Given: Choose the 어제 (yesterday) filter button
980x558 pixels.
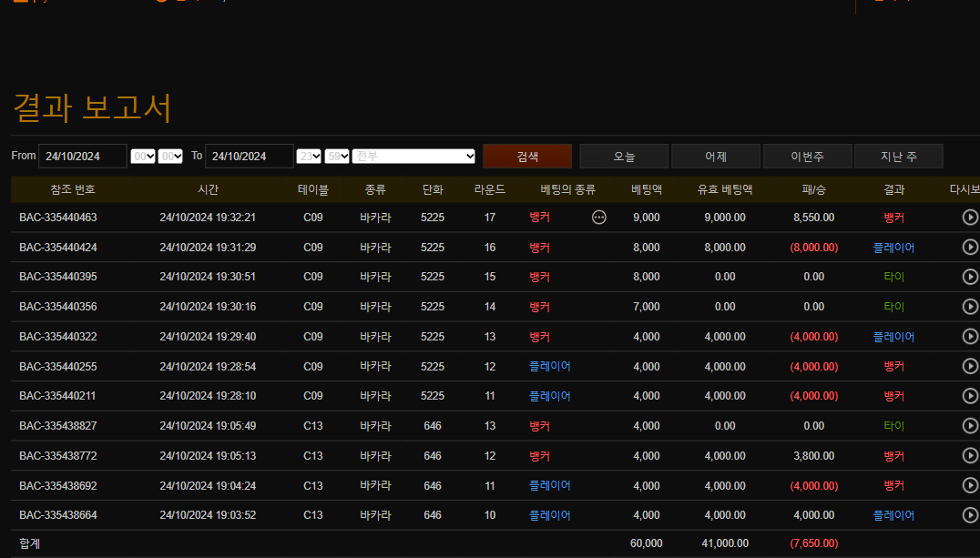Looking at the screenshot, I should tap(716, 157).
